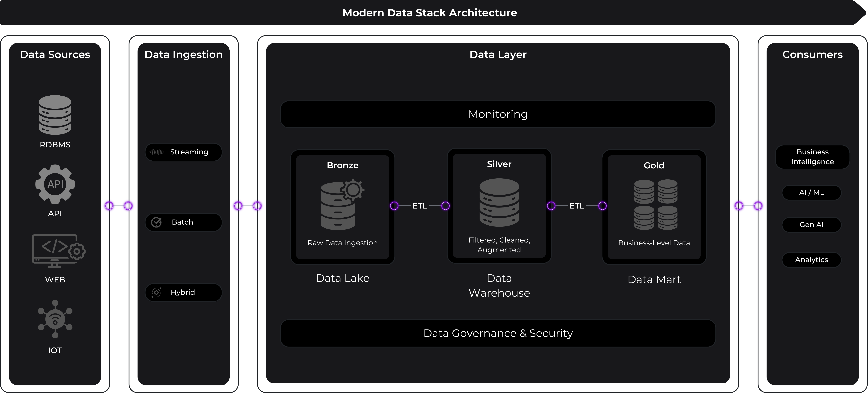Click the RDBMS text label
868x393 pixels.
tap(55, 145)
